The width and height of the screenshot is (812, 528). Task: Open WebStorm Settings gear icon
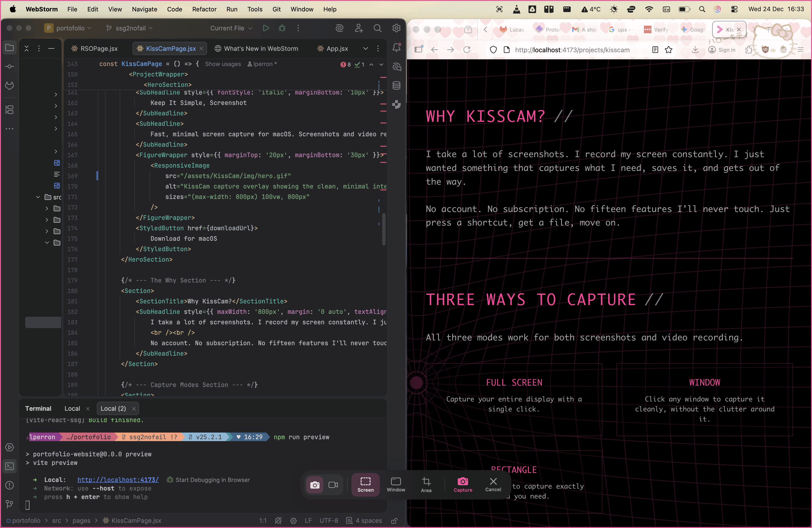(397, 28)
